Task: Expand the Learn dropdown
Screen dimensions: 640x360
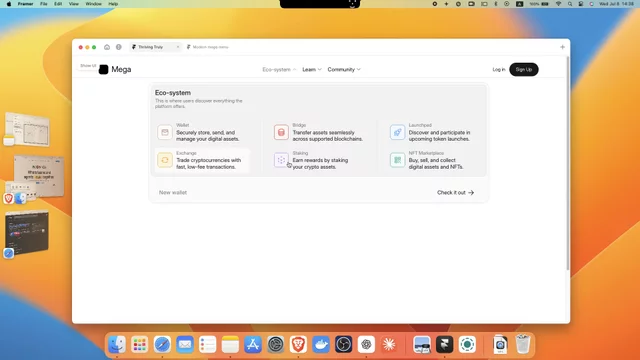Action: click(x=312, y=69)
